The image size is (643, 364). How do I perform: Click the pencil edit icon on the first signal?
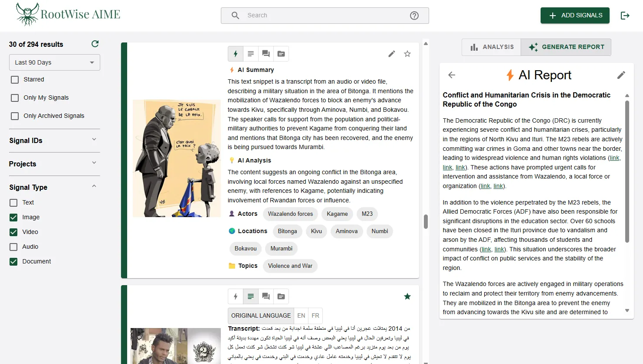point(391,54)
